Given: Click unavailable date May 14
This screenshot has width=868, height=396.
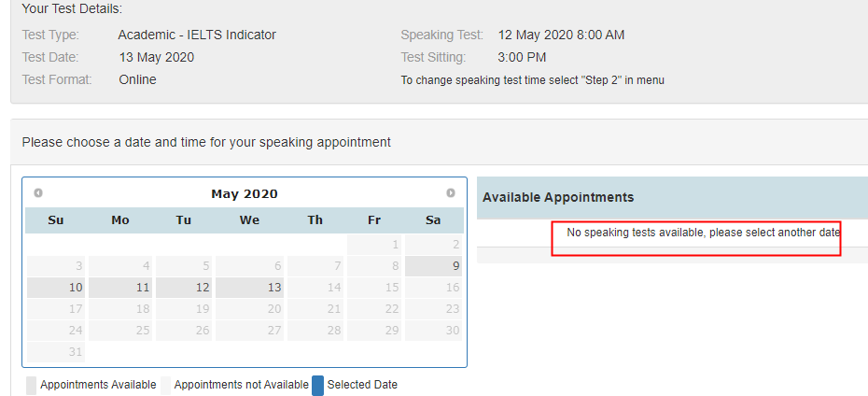Looking at the screenshot, I should pyautogui.click(x=315, y=288).
